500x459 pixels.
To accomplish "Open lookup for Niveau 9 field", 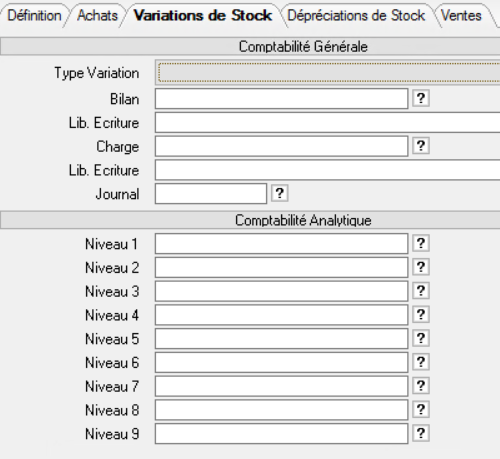I will pos(421,433).
